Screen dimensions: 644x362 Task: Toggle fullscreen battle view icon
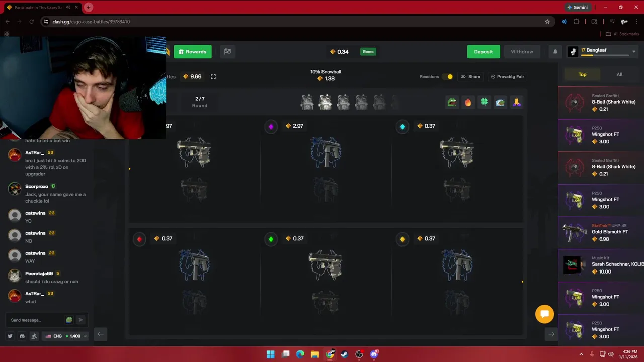click(x=213, y=77)
